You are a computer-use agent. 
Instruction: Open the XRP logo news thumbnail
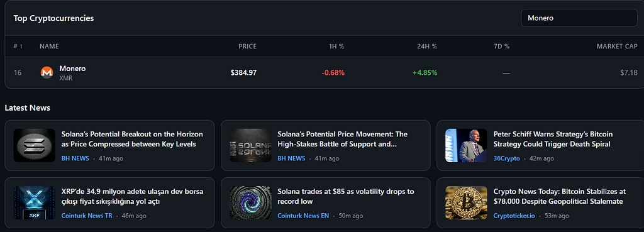click(34, 203)
